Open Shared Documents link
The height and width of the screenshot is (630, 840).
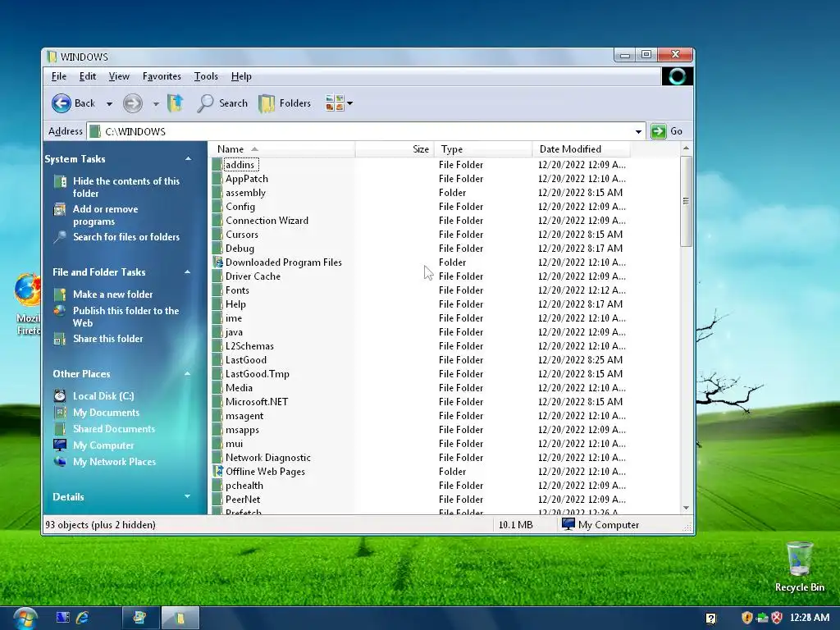[x=113, y=428]
